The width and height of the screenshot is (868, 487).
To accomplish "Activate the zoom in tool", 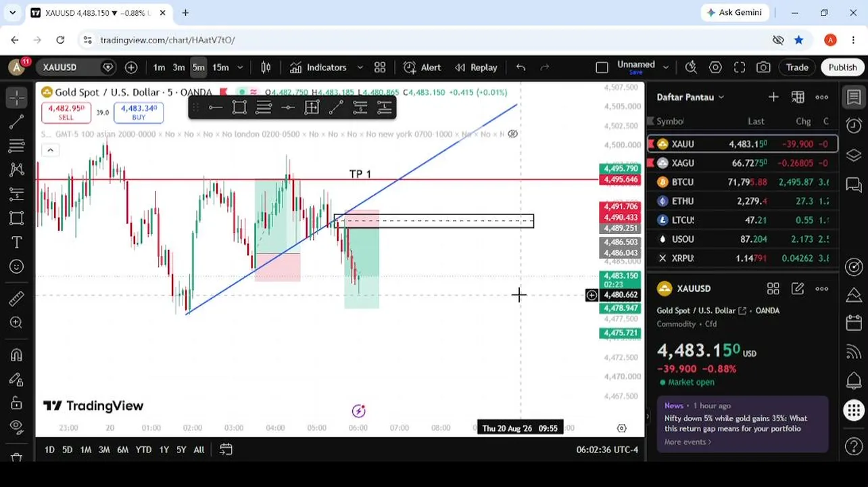I will [17, 323].
